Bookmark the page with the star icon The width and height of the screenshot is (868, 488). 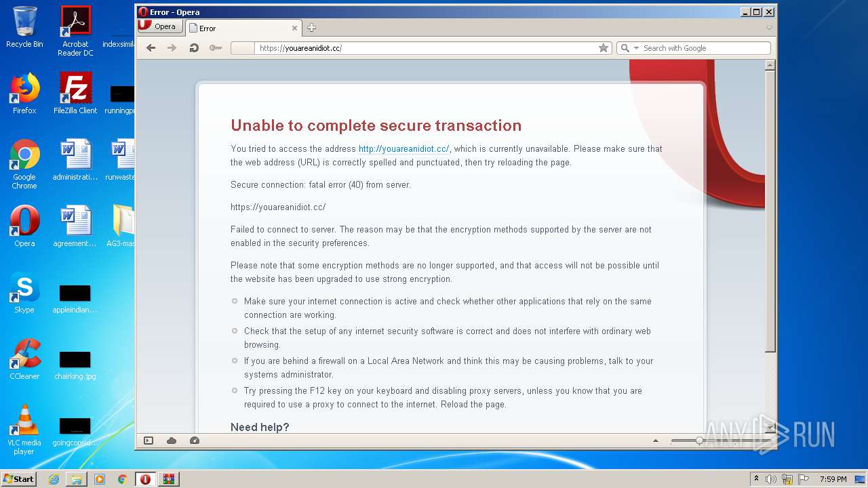pos(603,48)
